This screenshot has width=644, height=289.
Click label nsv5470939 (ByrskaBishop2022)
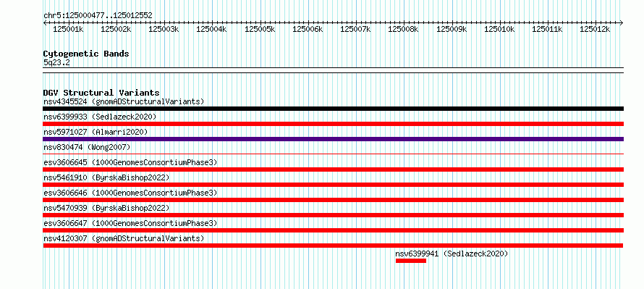tap(106, 208)
